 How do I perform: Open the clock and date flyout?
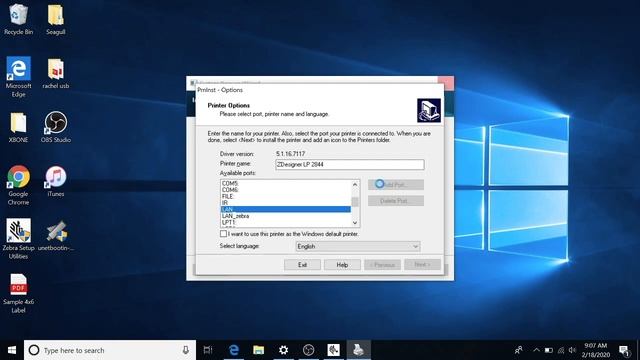[x=596, y=350]
